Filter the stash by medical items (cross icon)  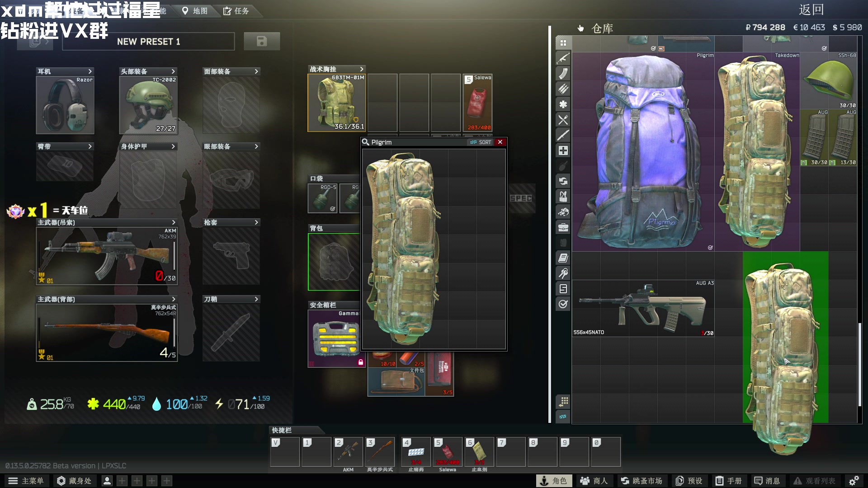[x=563, y=150]
